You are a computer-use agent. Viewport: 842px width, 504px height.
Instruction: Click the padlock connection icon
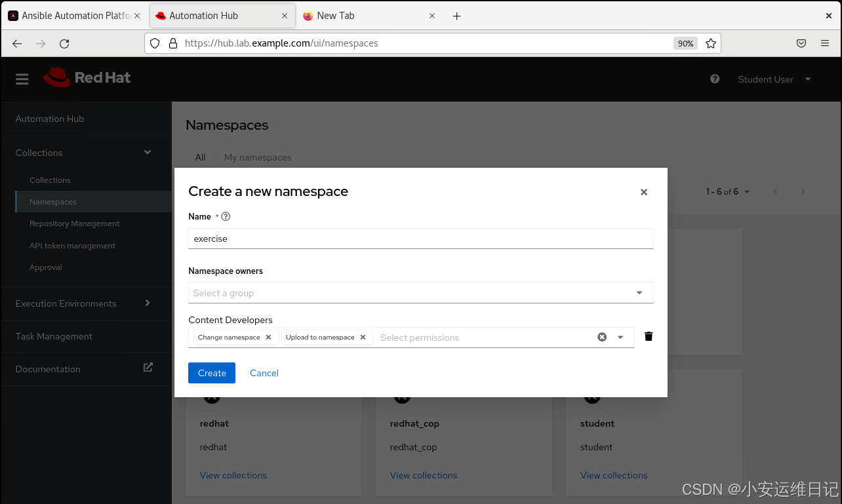173,43
